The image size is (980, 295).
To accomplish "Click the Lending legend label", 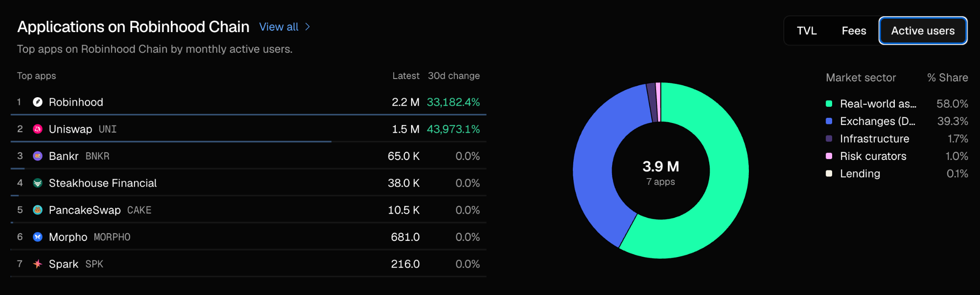I will pos(860,174).
